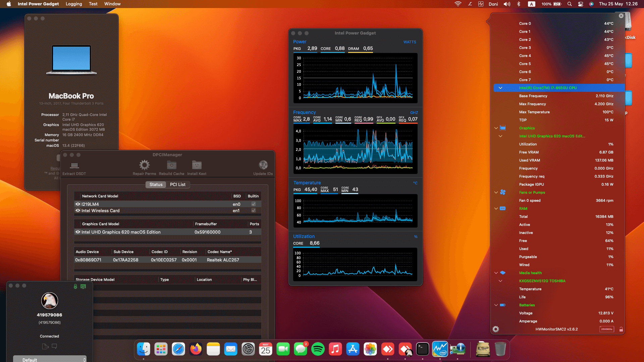
Task: Click the eye icon beside Intel Wireless Card
Action: pos(78,210)
